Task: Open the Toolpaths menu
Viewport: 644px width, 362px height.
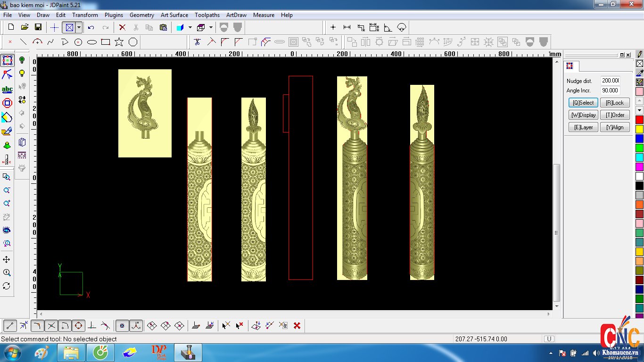Action: pos(207,15)
